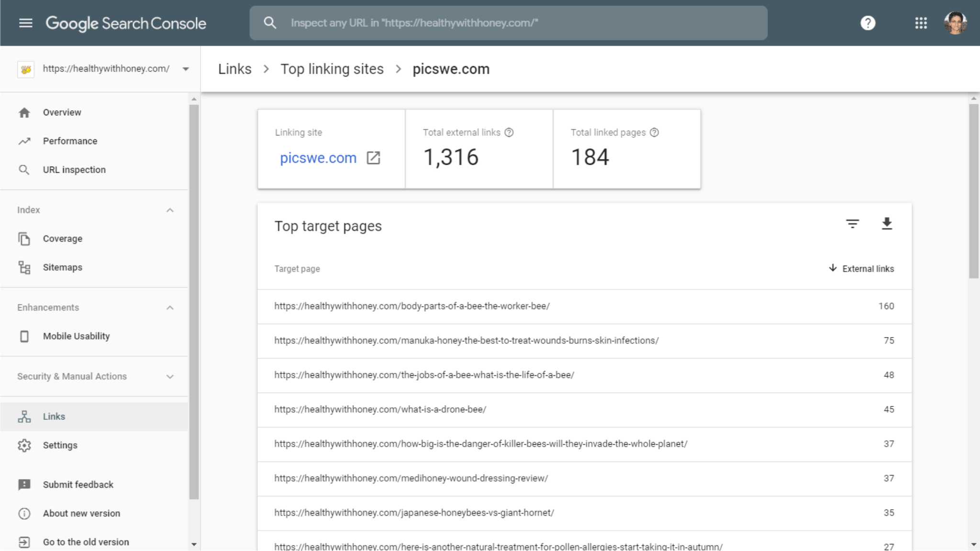
Task: Click the Mobile Usability phone icon
Action: [24, 337]
